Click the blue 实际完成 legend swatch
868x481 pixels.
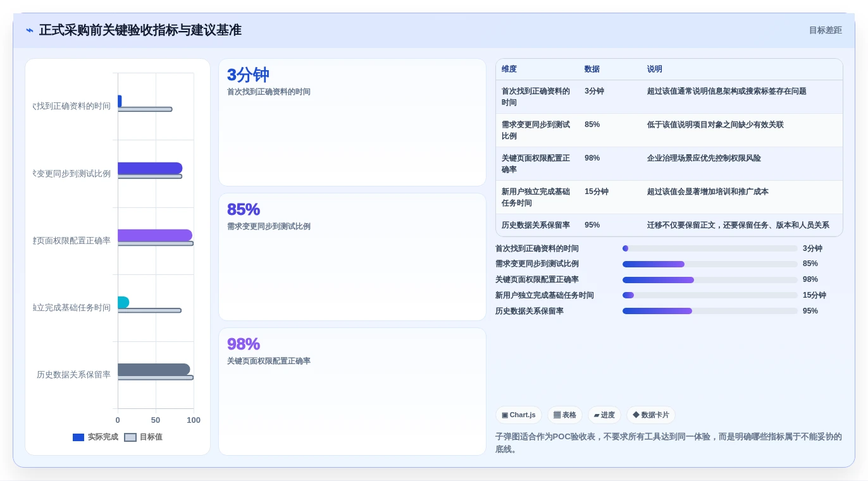pos(78,437)
